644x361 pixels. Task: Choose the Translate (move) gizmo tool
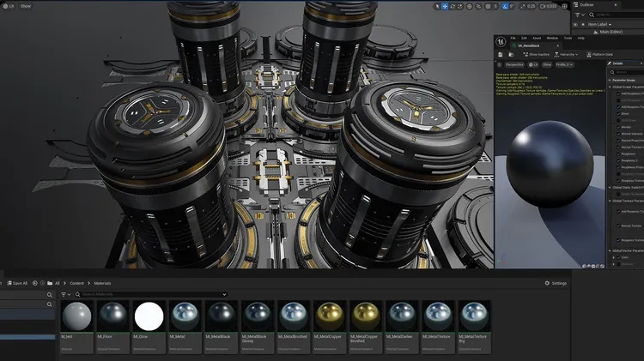coord(445,6)
